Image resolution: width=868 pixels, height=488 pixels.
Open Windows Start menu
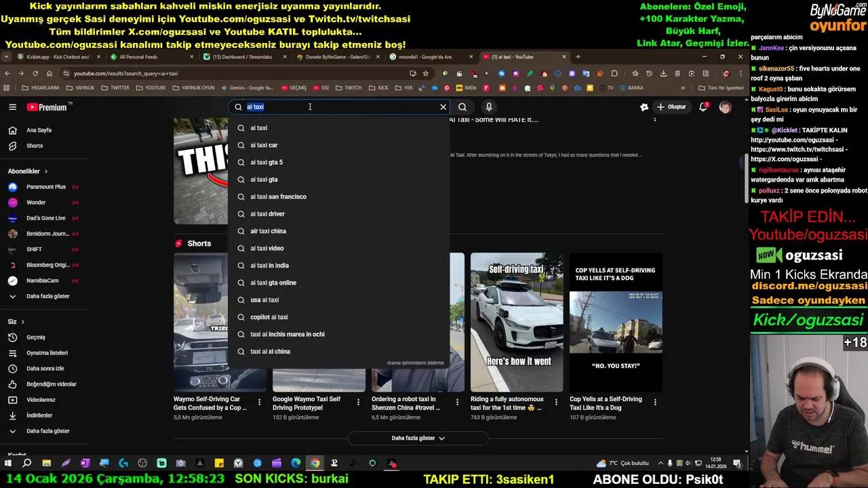[8, 464]
